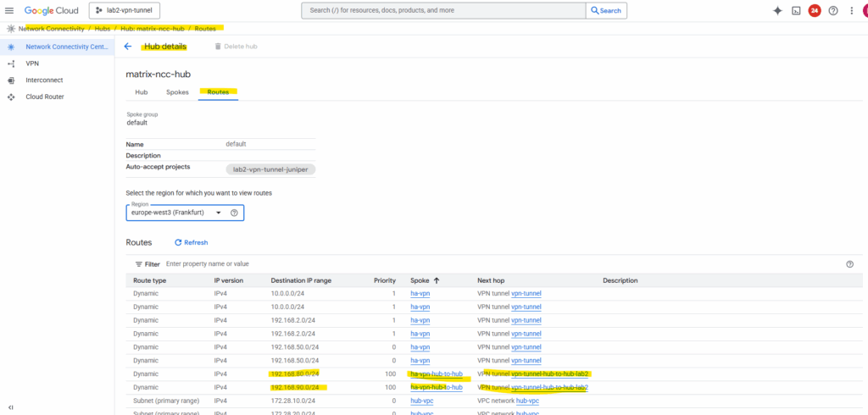Click the Search button in the top bar
The image size is (868, 415).
coord(606,11)
